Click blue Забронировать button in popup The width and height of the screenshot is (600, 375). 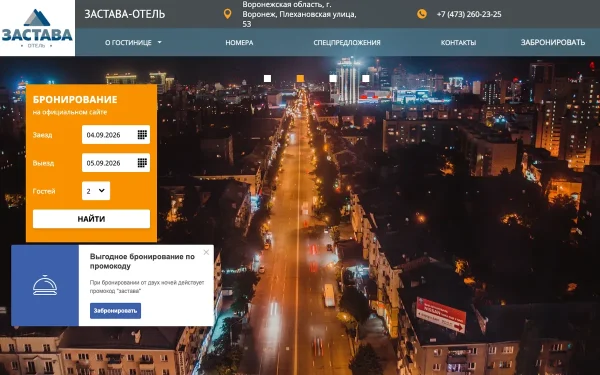[116, 311]
